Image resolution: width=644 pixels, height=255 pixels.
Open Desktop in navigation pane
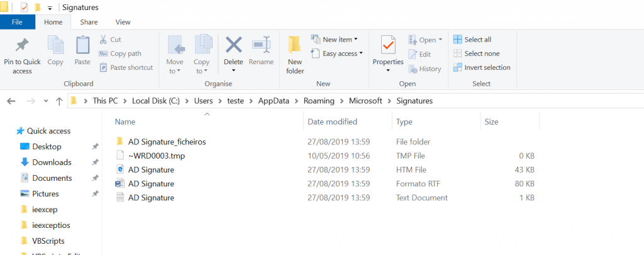coord(47,147)
